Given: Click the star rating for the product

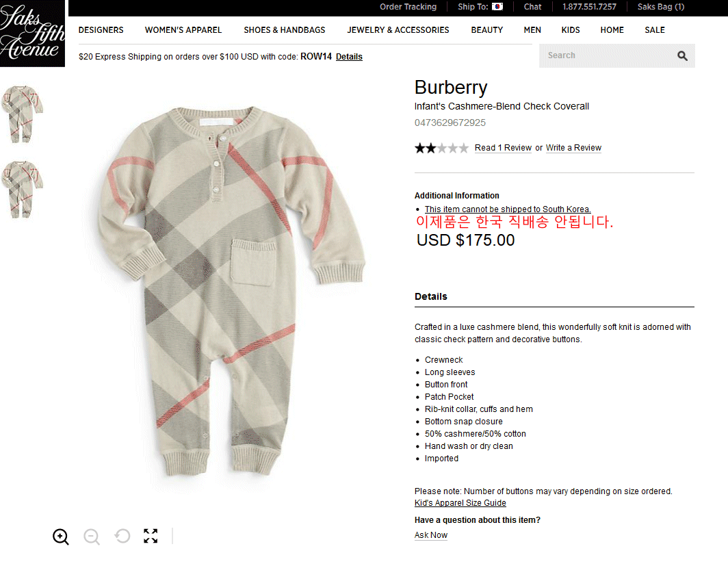Looking at the screenshot, I should (x=441, y=148).
